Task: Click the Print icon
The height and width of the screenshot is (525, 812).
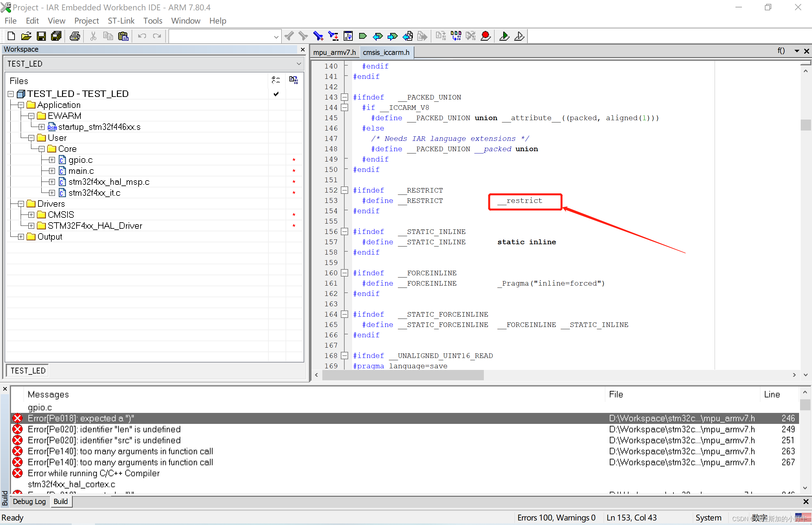Action: pos(75,36)
